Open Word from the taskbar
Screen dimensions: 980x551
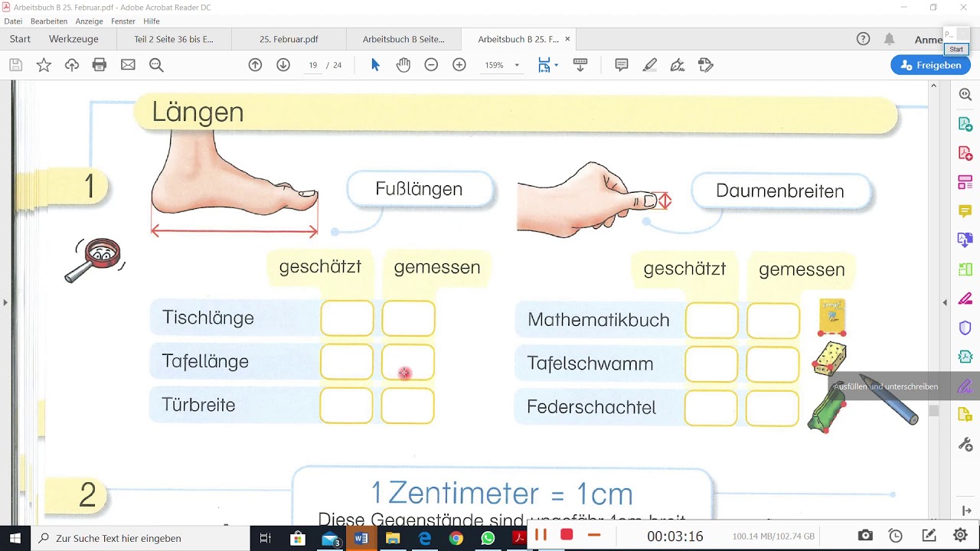361,538
